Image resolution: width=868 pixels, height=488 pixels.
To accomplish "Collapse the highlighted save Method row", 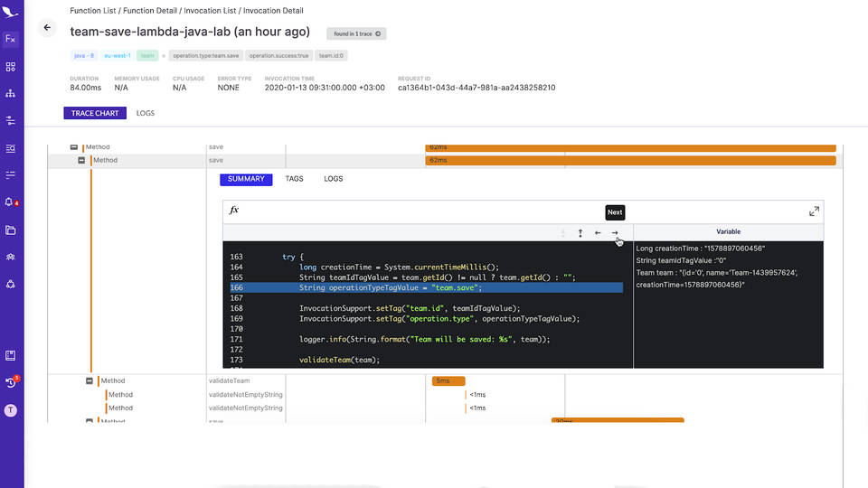I will [81, 161].
